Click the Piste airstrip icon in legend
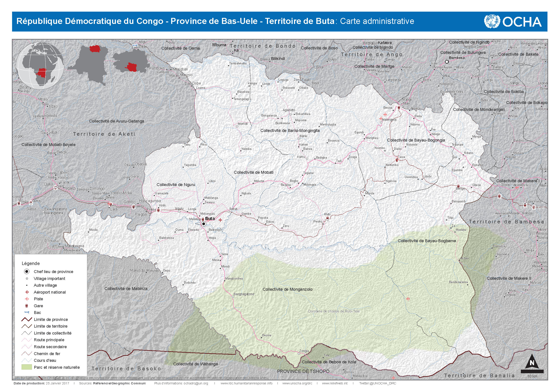Image resolution: width=560 pixels, height=392 pixels. click(27, 299)
